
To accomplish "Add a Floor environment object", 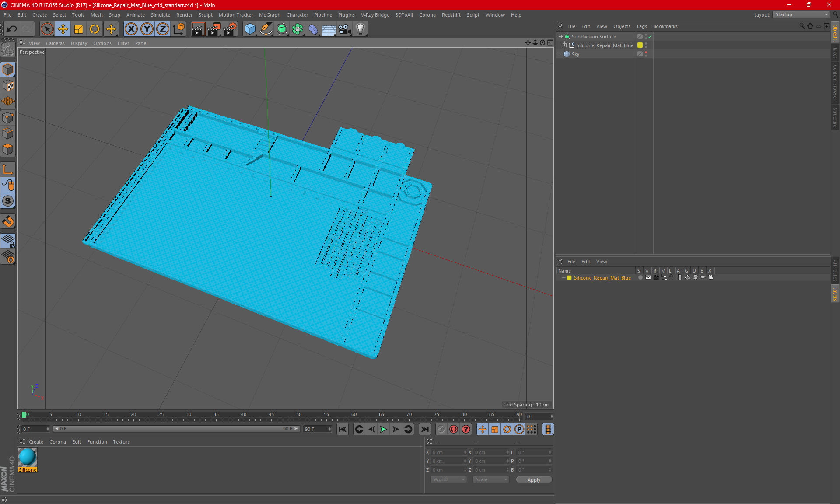I will (x=329, y=29).
